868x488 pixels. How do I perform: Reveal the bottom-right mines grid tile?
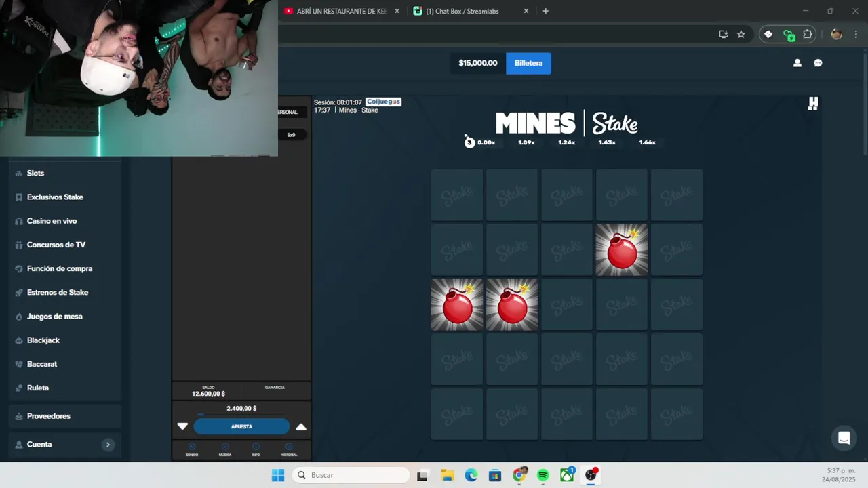point(677,414)
